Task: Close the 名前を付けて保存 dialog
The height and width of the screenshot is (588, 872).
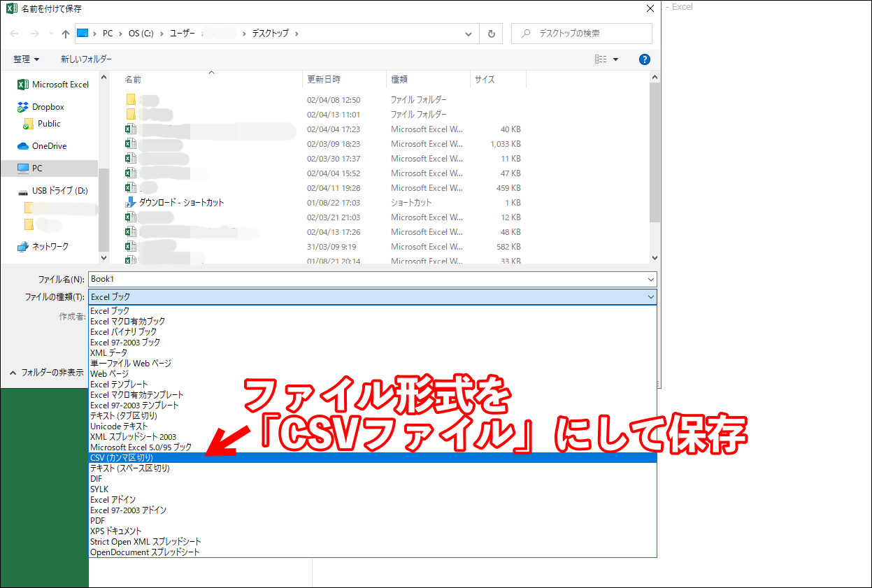Action: 650,8
